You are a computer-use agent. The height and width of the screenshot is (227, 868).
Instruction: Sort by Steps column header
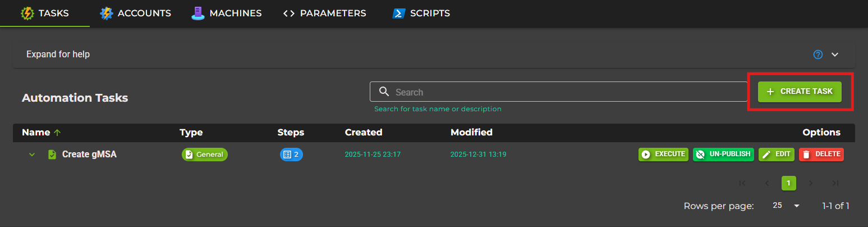[291, 133]
